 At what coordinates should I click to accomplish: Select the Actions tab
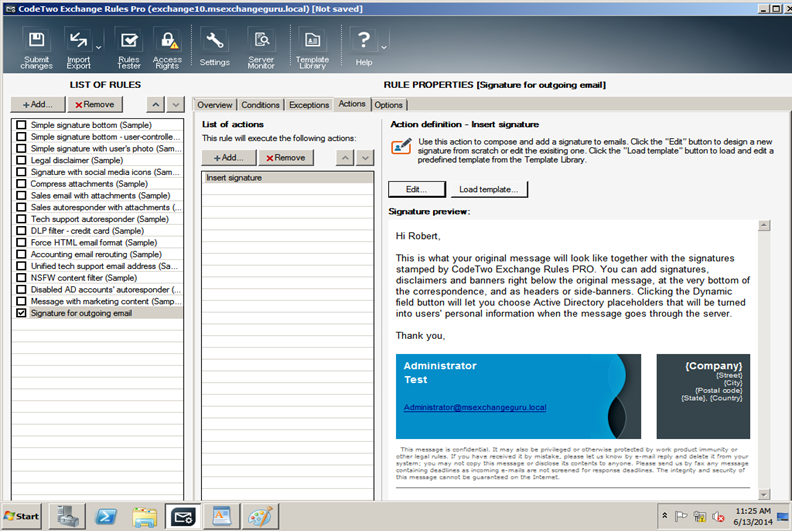pyautogui.click(x=352, y=104)
